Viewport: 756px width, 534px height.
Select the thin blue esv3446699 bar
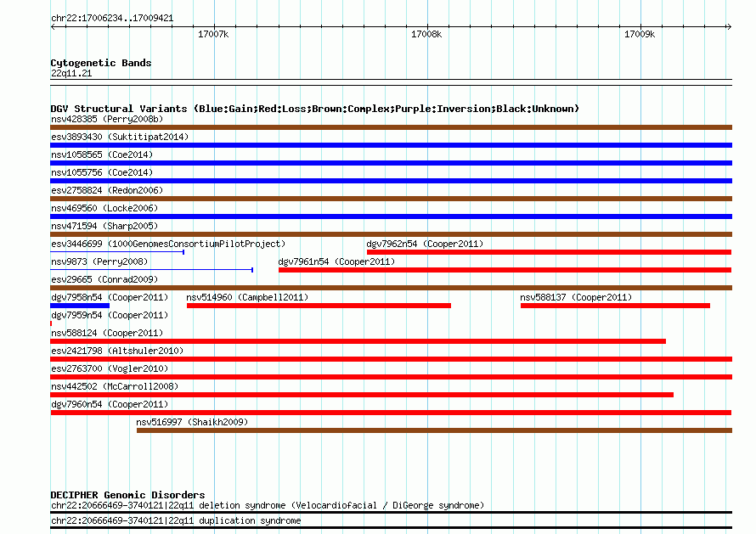[117, 252]
